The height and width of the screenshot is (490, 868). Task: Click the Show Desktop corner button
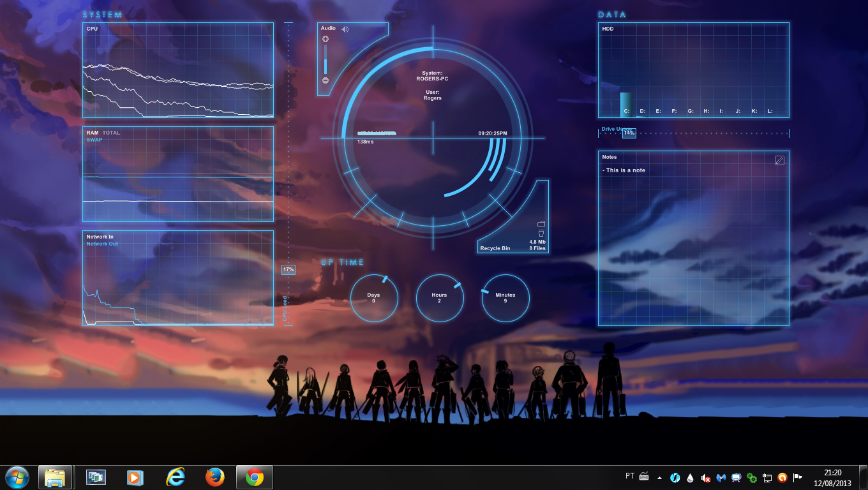pyautogui.click(x=864, y=478)
